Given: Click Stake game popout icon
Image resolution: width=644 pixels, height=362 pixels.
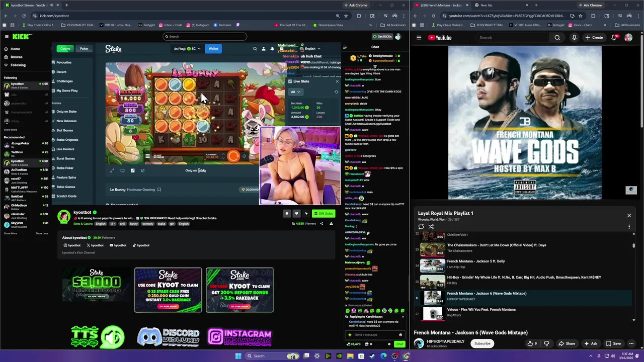Looking at the screenshot, I should coord(142,170).
